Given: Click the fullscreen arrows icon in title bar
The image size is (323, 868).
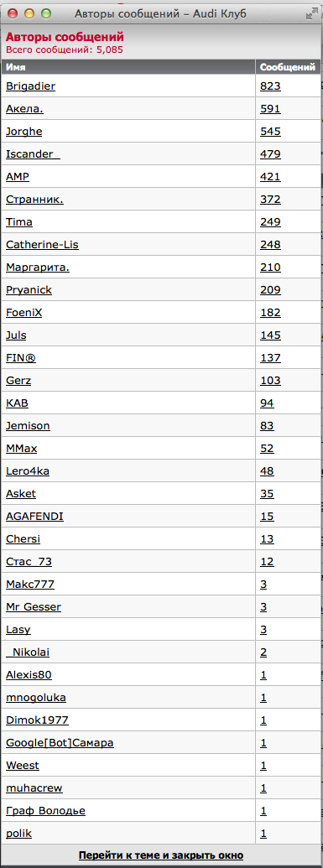Looking at the screenshot, I should (x=311, y=14).
